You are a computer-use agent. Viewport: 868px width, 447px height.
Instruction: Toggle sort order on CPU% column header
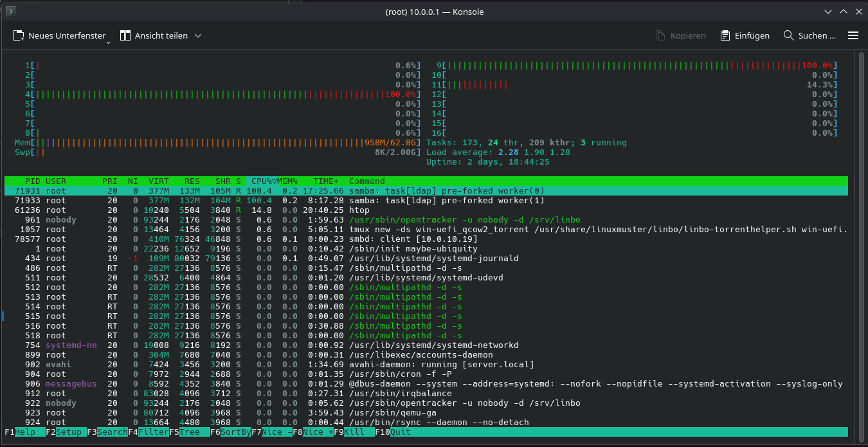[262, 181]
